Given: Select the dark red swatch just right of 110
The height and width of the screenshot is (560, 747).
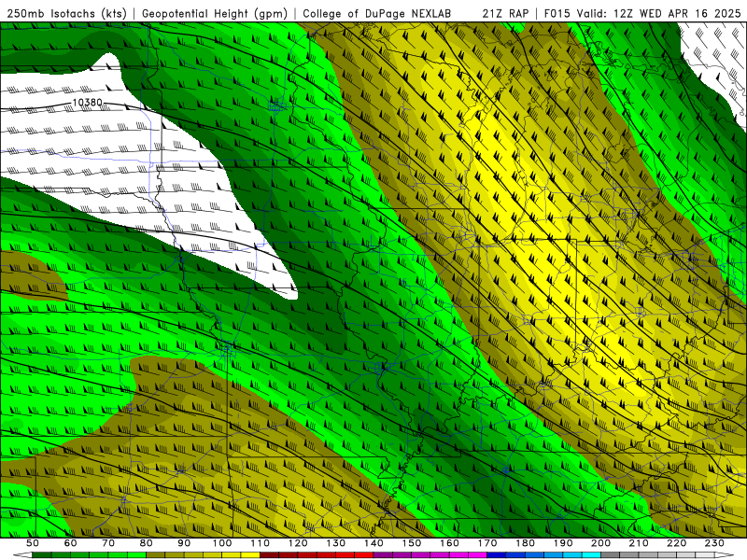Looking at the screenshot, I should click(x=269, y=555).
